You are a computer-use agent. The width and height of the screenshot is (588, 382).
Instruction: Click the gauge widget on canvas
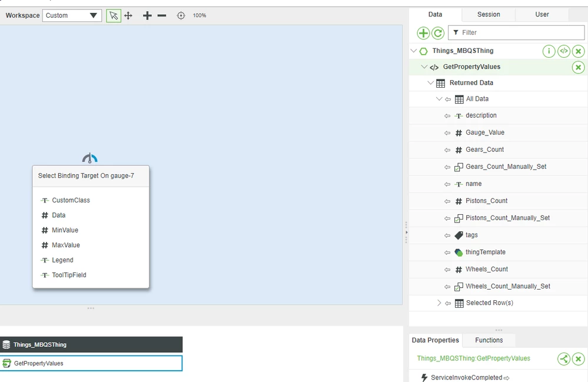(x=89, y=158)
